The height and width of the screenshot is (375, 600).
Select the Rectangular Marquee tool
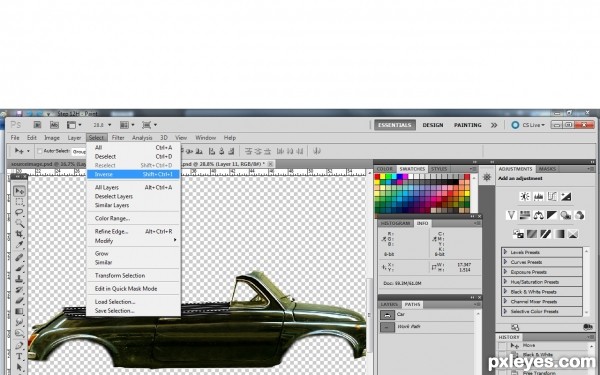(19, 202)
